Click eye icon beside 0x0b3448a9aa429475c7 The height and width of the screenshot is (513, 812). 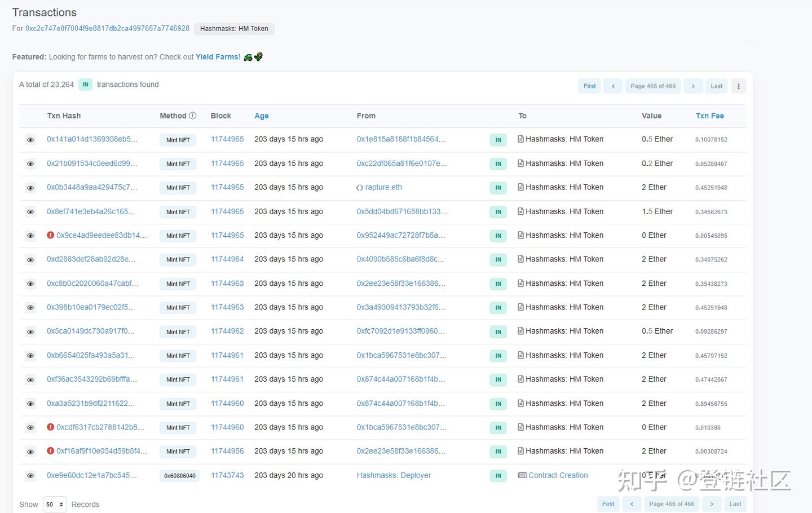click(30, 188)
